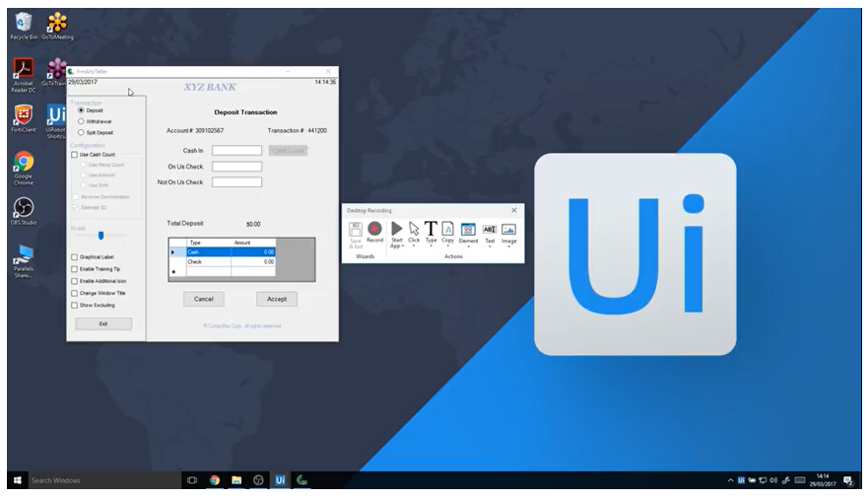868x498 pixels.
Task: Check the Graphical Label checkbox
Action: [x=74, y=257]
